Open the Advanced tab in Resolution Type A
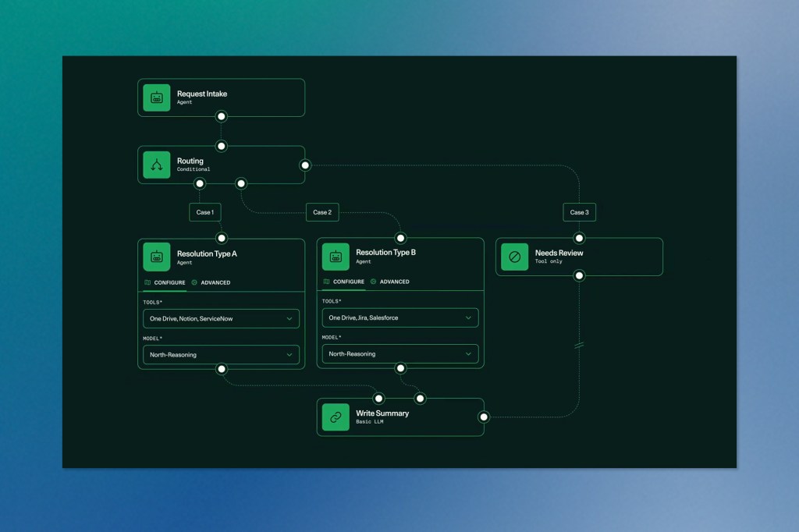The width and height of the screenshot is (799, 532). tap(211, 283)
